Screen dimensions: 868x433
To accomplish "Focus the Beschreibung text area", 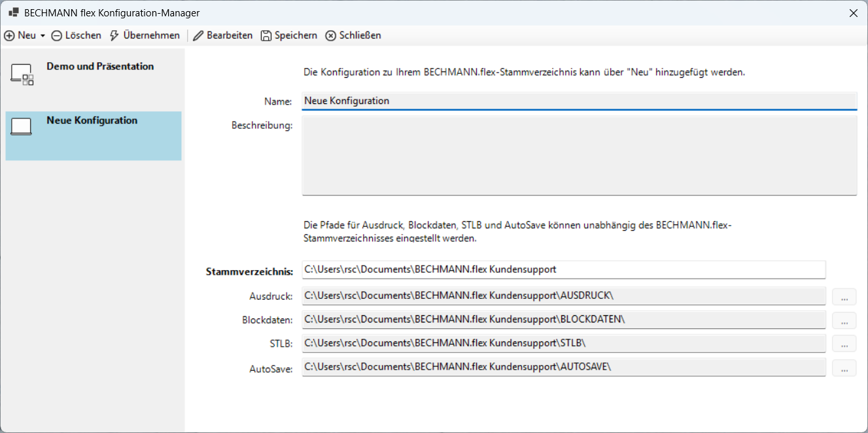I will click(578, 156).
